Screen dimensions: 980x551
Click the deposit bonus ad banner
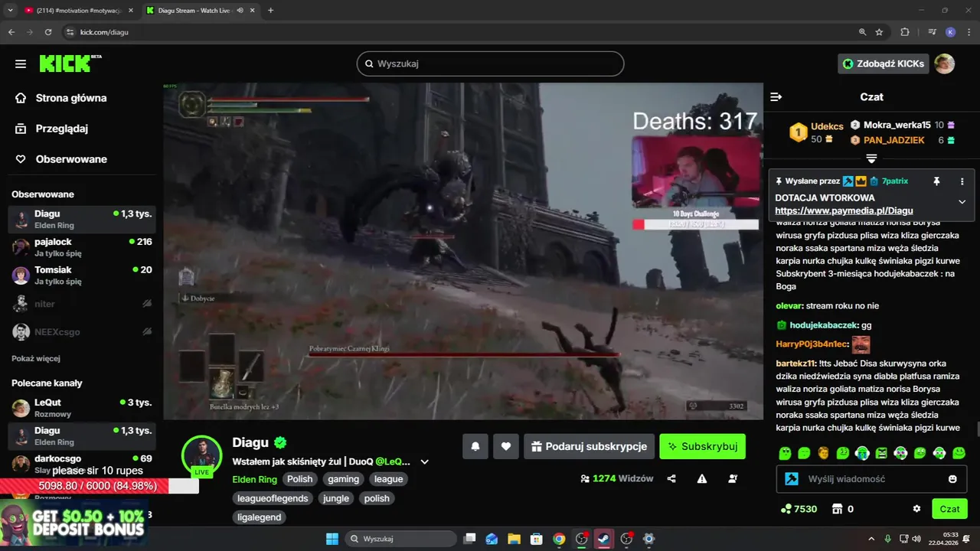click(x=75, y=522)
